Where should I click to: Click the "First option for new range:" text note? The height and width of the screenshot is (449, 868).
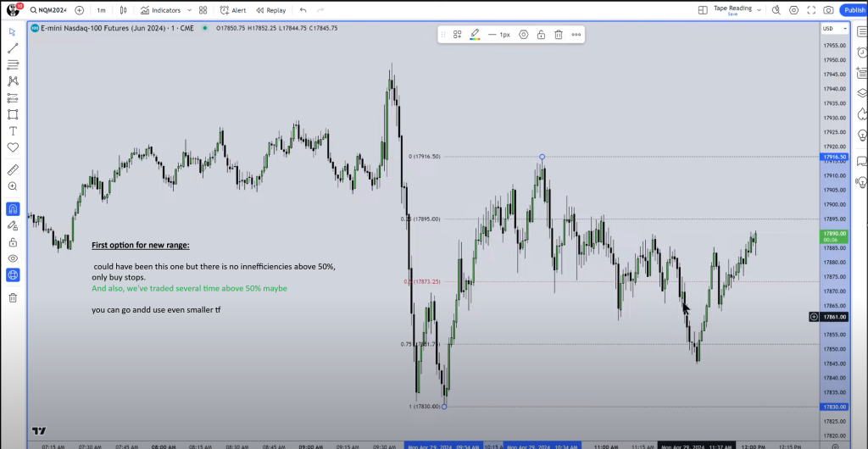point(141,245)
